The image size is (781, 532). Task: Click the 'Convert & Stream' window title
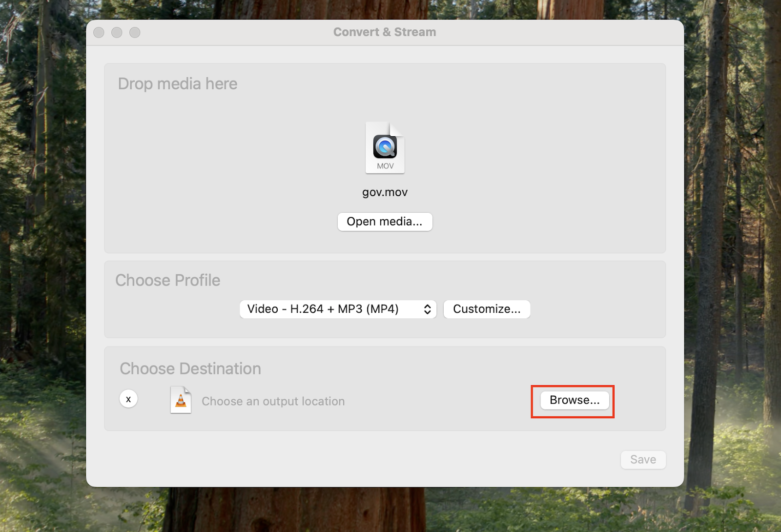coord(385,32)
